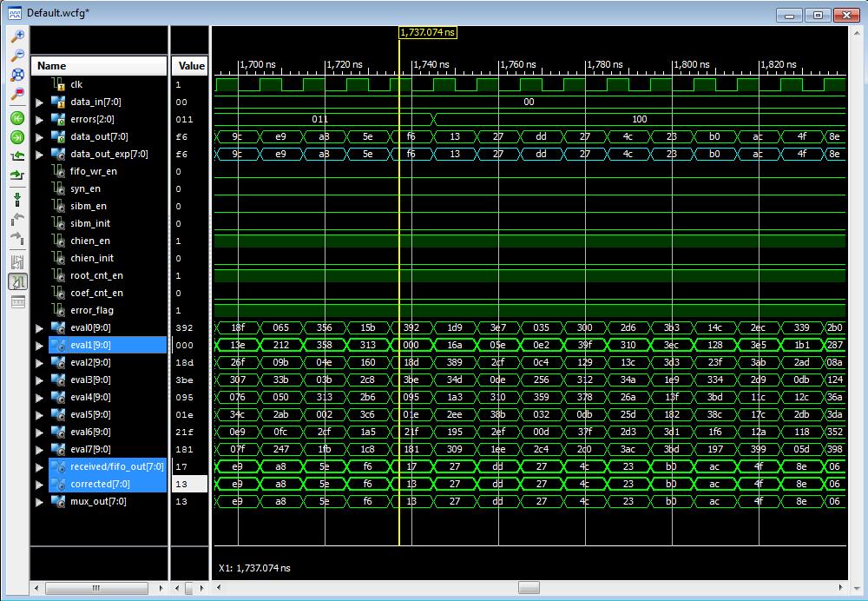Expand the corrected[7:0] bus
This screenshot has width=868, height=601.
tap(39, 485)
